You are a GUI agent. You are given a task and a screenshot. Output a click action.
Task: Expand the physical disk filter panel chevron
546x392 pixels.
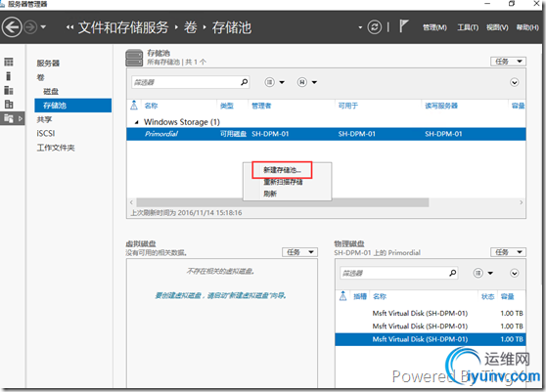point(515,273)
